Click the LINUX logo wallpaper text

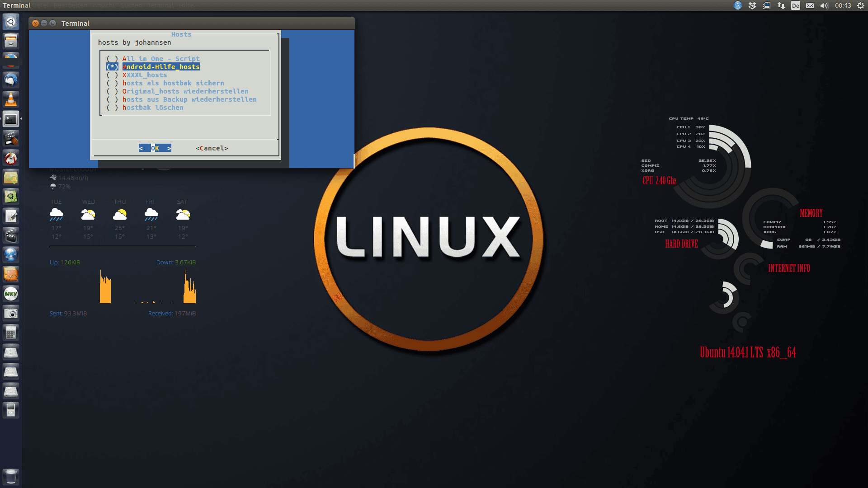pos(428,237)
